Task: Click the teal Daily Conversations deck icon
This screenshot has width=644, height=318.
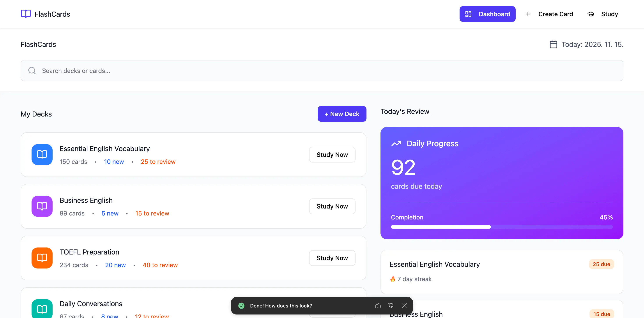Action: 42,309
